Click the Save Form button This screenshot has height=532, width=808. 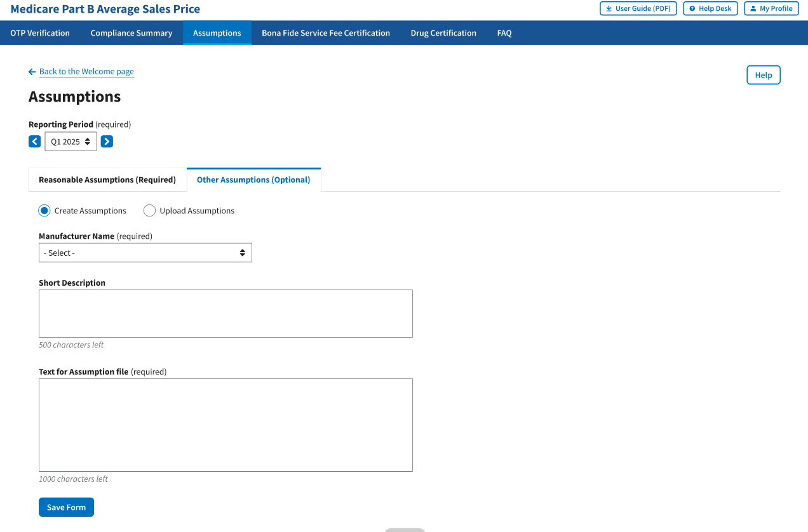[66, 507]
